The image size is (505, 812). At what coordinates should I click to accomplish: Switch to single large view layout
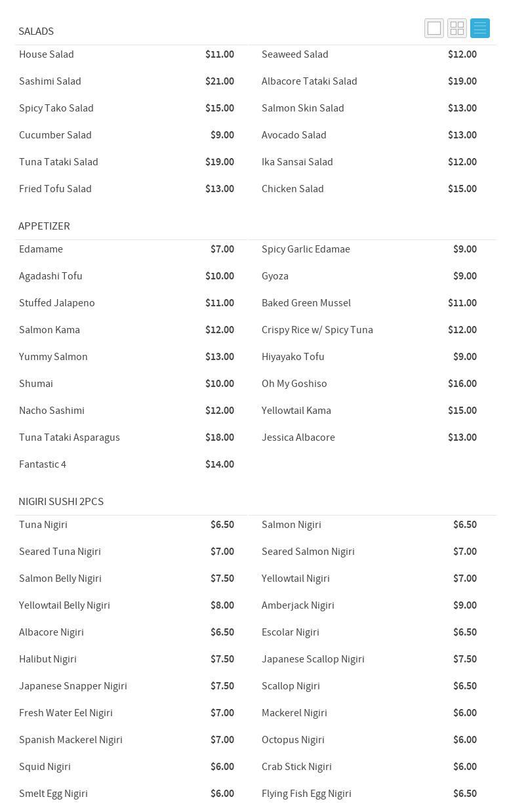(x=434, y=28)
